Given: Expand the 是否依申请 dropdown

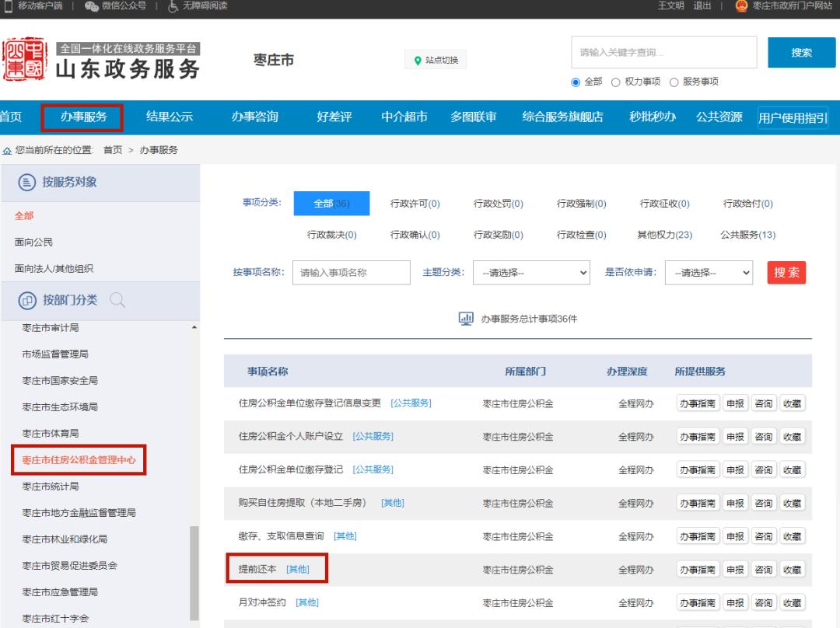Looking at the screenshot, I should [708, 272].
